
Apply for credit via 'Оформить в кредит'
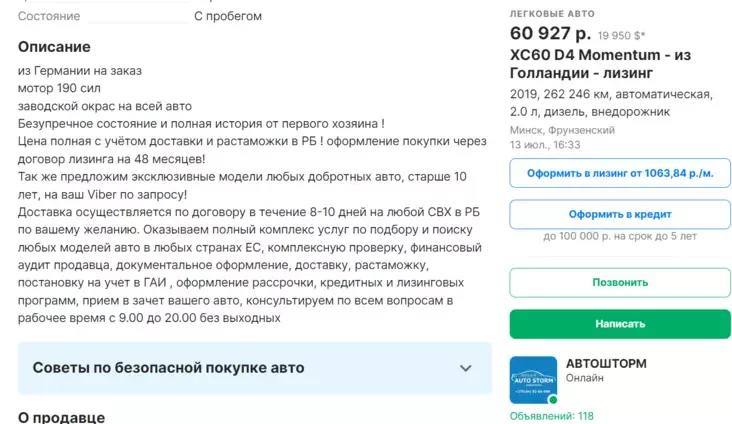point(620,214)
